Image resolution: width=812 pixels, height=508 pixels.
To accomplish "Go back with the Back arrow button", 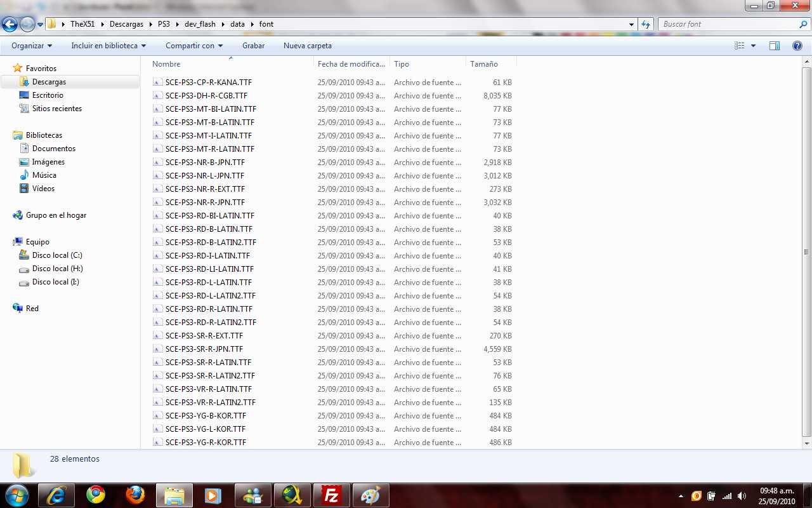I will 10,25.
